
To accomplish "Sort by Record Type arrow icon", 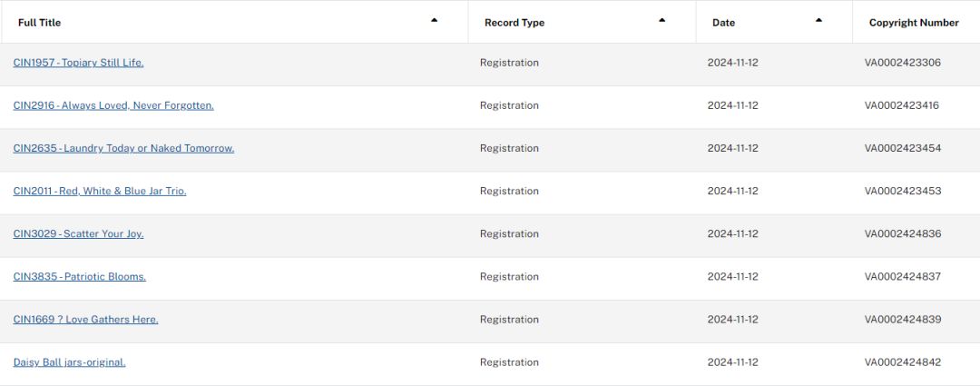I will pyautogui.click(x=661, y=20).
